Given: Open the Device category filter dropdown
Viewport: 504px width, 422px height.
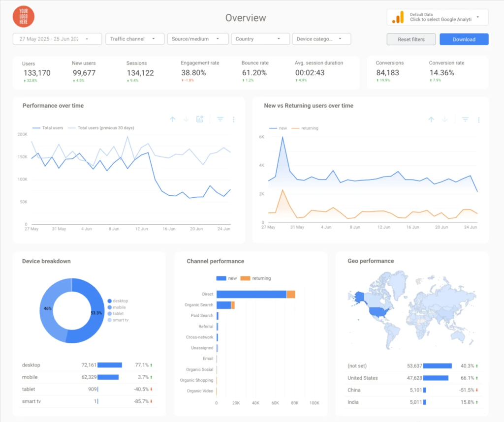Looking at the screenshot, I should 321,39.
